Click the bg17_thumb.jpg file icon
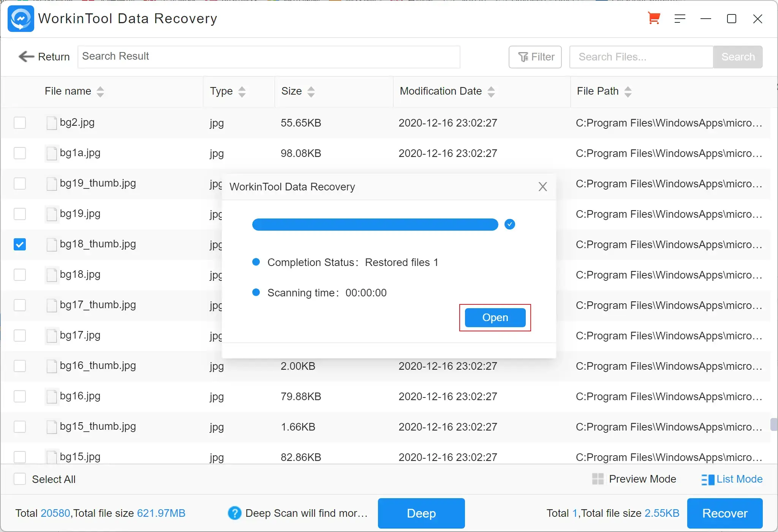 coord(52,306)
